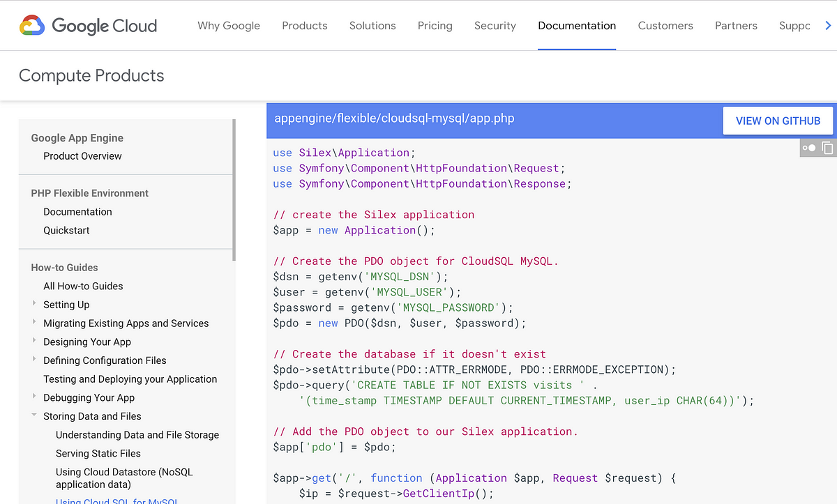
Task: Expand Defining Configuration Files section
Action: pyautogui.click(x=34, y=360)
